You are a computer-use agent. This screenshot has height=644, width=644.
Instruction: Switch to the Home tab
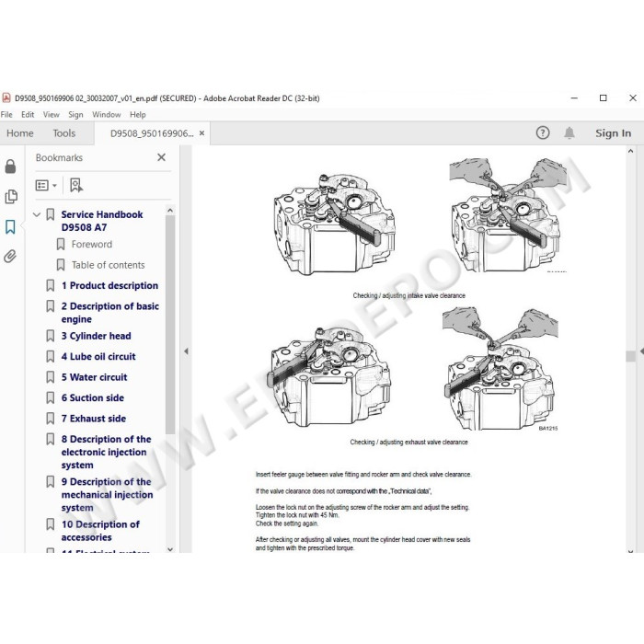pyautogui.click(x=20, y=133)
